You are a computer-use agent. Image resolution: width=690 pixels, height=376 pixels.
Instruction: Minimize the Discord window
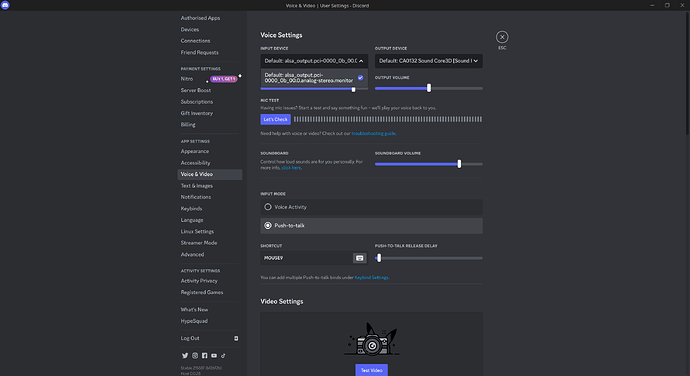click(652, 5)
